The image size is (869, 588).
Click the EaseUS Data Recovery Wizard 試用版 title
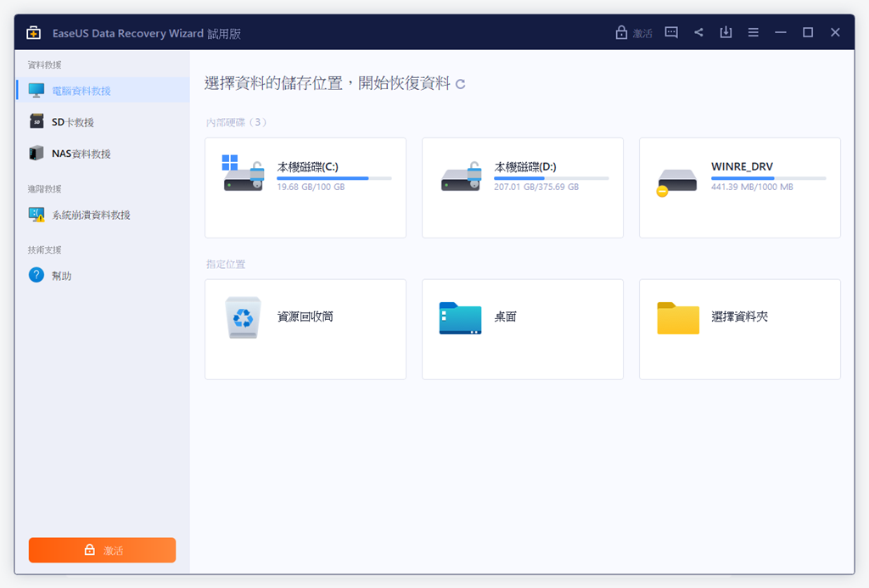[x=146, y=33]
